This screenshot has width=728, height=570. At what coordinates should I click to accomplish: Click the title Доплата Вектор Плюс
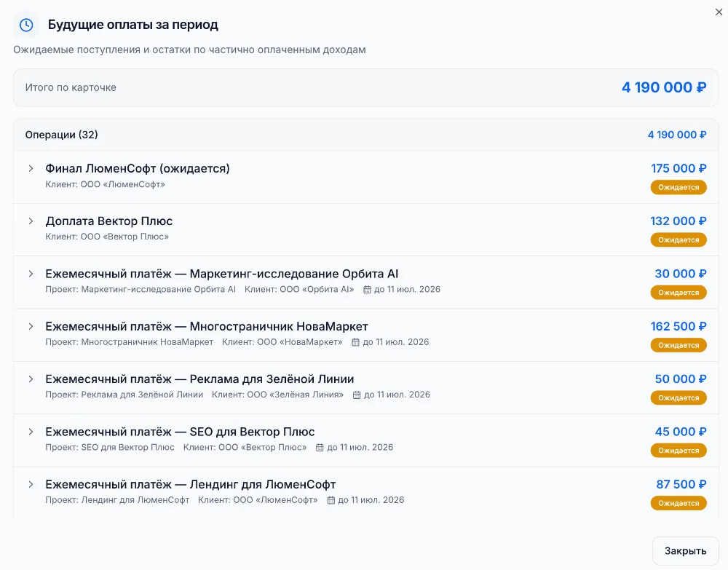click(109, 221)
